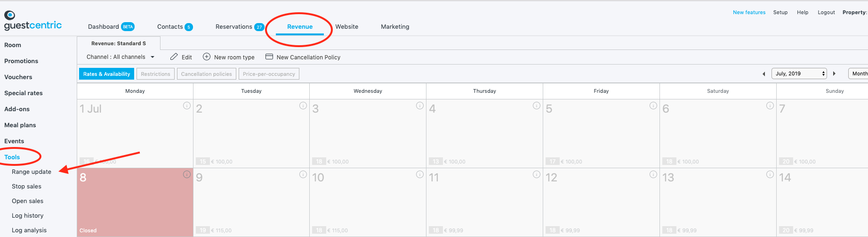Open Special rates in the sidebar
The height and width of the screenshot is (237, 868).
tap(24, 93)
